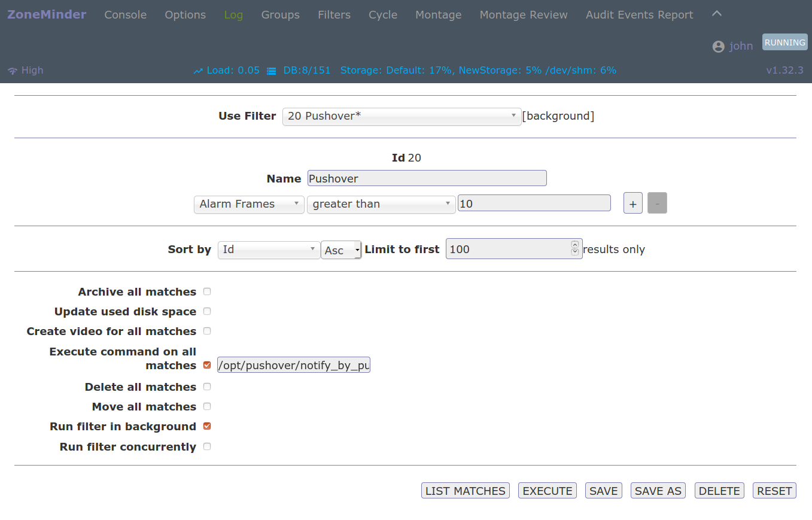Click the user account icon beside john
The image size is (812, 520).
[x=719, y=46]
